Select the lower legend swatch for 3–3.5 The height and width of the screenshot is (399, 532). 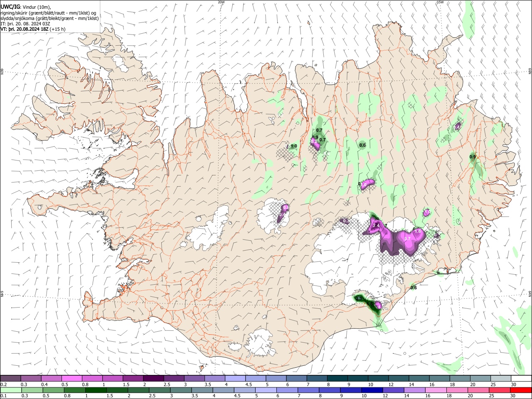click(x=181, y=390)
